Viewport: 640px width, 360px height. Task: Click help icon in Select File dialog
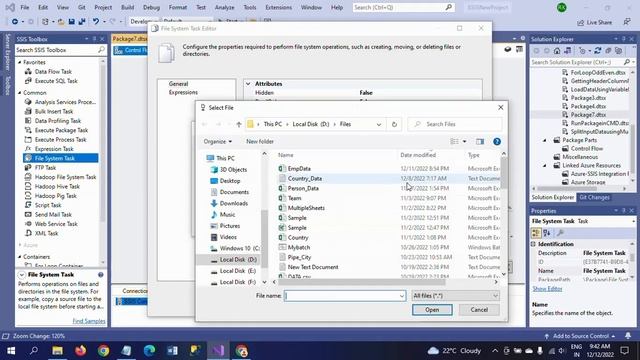coord(497,142)
